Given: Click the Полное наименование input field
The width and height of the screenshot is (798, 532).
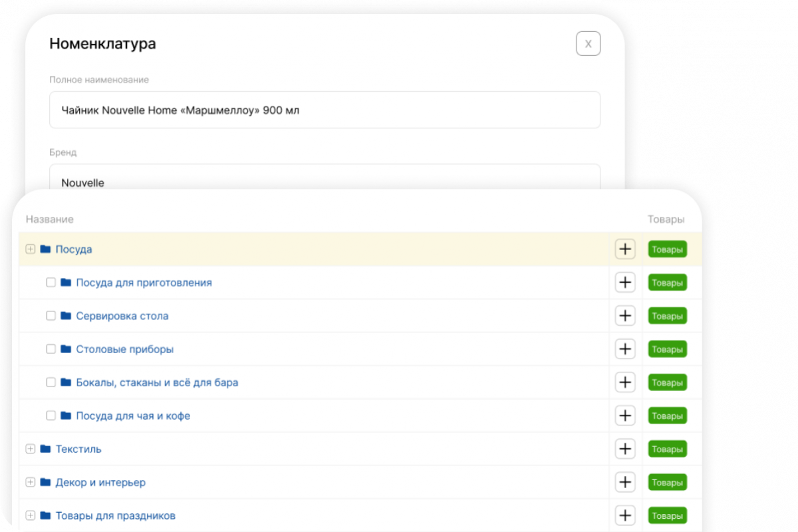Looking at the screenshot, I should pyautogui.click(x=325, y=110).
